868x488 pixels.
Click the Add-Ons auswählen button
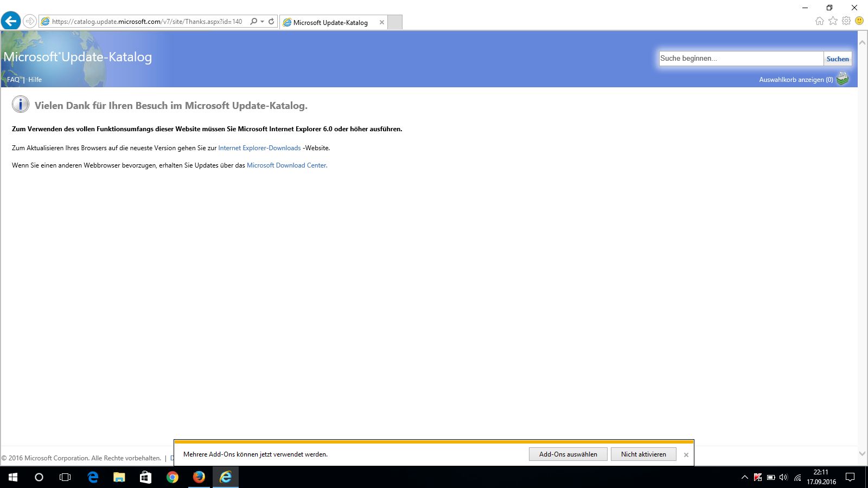point(568,454)
